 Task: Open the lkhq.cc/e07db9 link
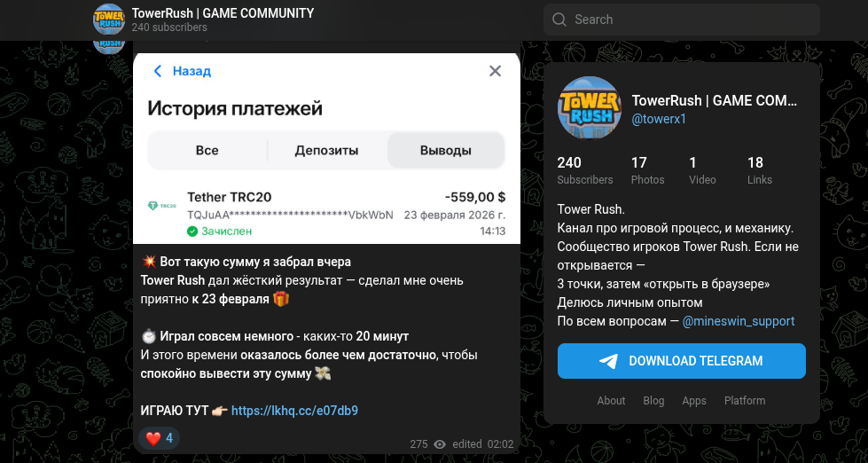[294, 411]
